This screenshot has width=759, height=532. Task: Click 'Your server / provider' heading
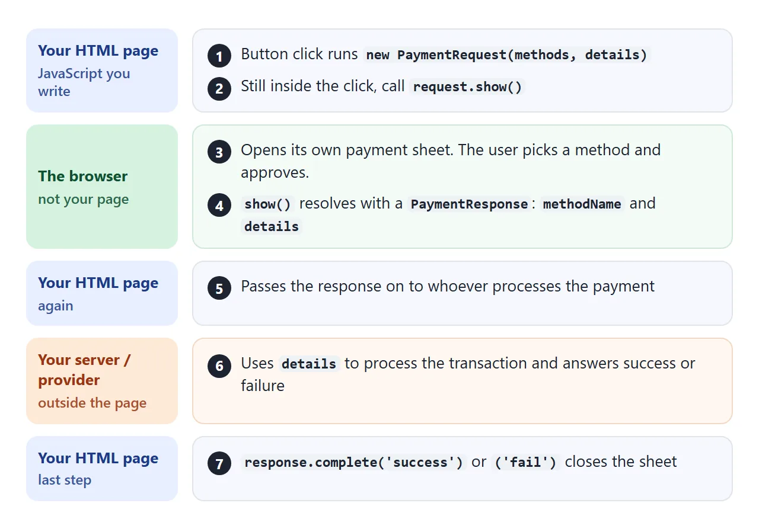pos(84,370)
